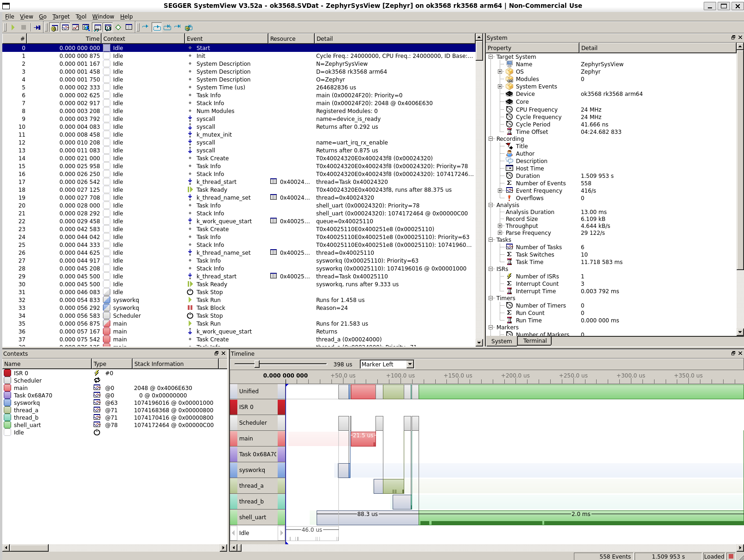
Task: Click the Resource column header
Action: [291, 39]
